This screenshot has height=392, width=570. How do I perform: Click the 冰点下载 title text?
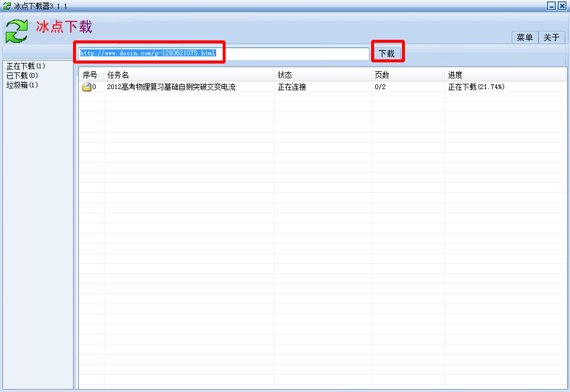click(64, 27)
